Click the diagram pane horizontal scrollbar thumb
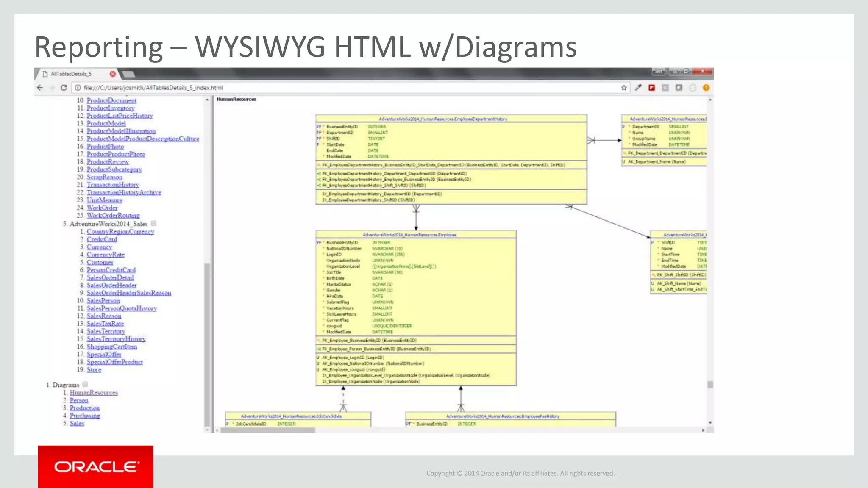868x488 pixels. (x=268, y=430)
